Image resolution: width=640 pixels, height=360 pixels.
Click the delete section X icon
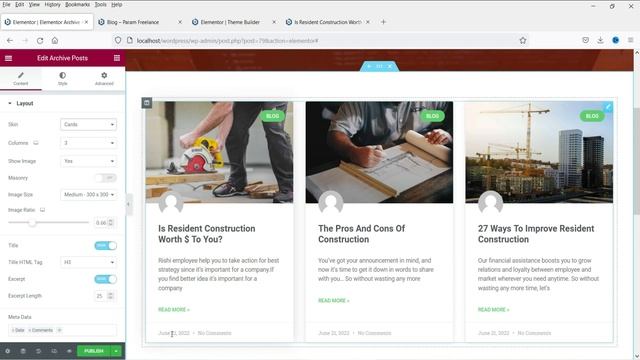point(390,66)
